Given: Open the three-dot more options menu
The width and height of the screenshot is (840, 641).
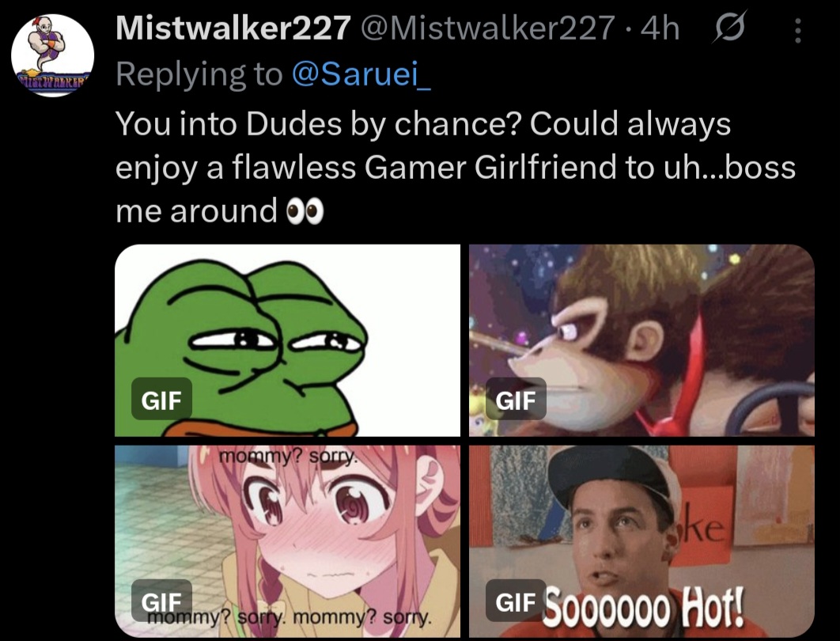Looking at the screenshot, I should pos(797,31).
